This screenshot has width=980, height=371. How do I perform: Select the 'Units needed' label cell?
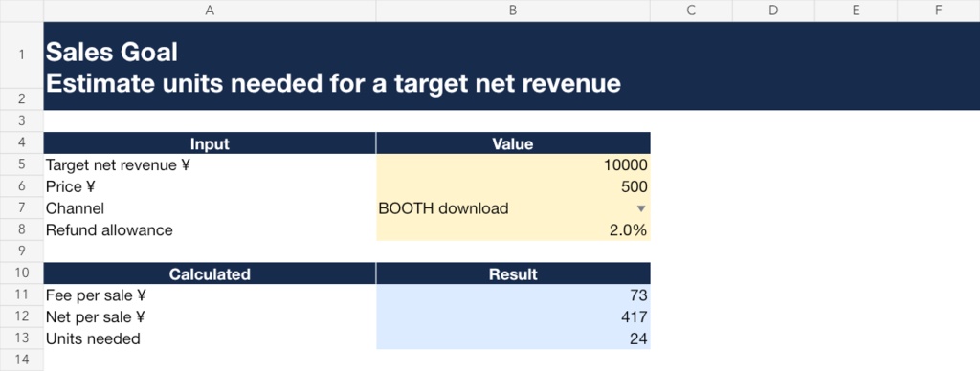click(210, 338)
